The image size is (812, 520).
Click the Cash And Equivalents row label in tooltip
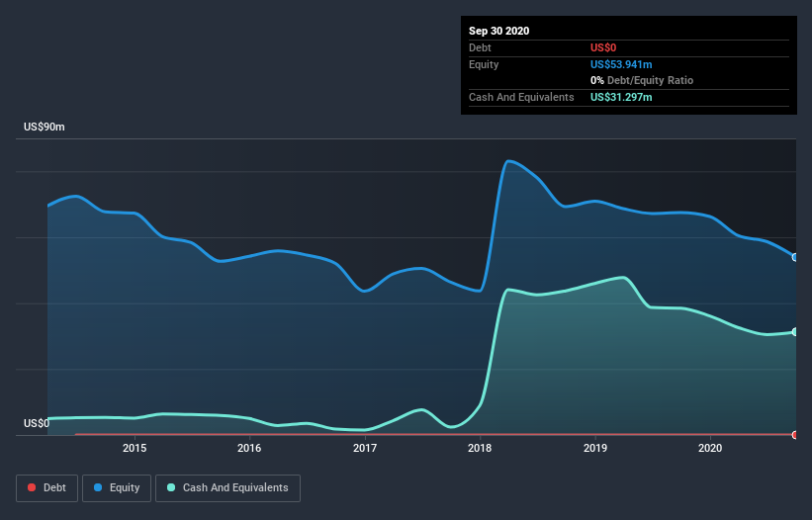[x=521, y=97]
